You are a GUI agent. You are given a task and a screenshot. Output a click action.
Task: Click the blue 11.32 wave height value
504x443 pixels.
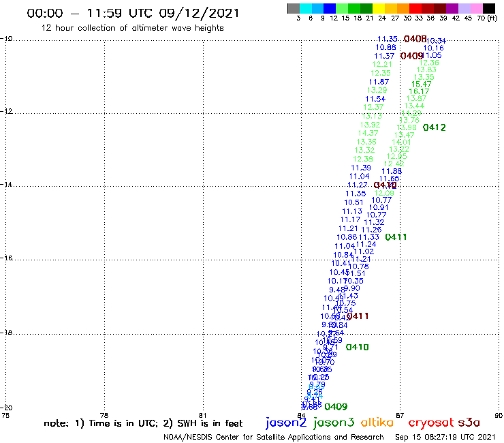[374, 222]
